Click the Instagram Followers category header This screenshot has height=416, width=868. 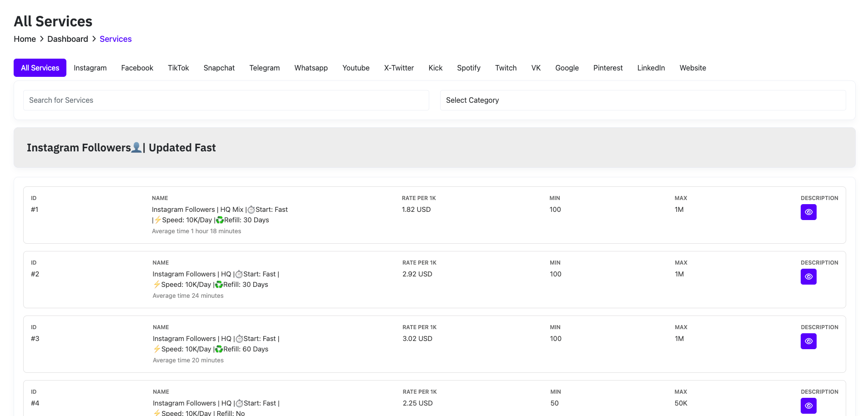pos(121,148)
